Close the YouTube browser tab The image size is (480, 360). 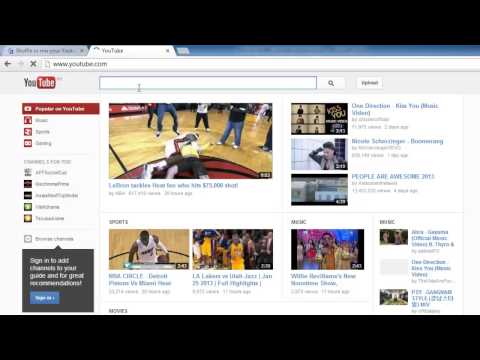coord(168,51)
